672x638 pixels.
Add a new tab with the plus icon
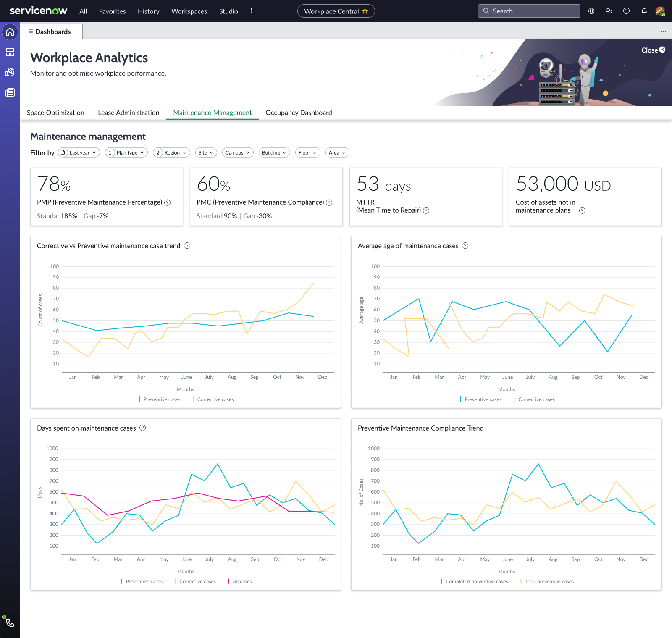(x=90, y=31)
